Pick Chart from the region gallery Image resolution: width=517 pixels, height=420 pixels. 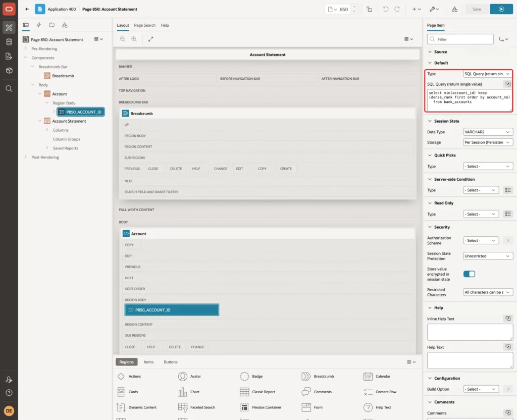189,392
